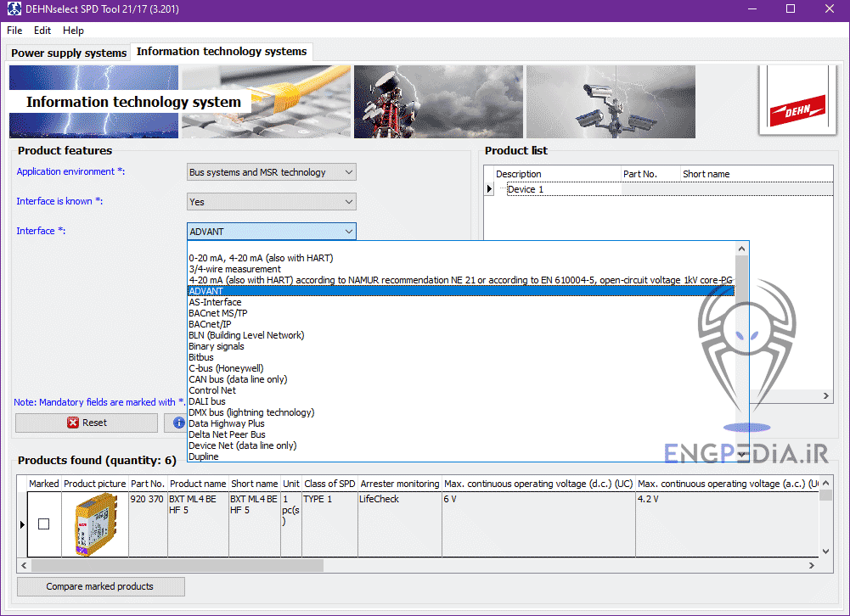Pick the 4-20 mA NAMUR recommendation option
850x616 pixels.
point(461,280)
